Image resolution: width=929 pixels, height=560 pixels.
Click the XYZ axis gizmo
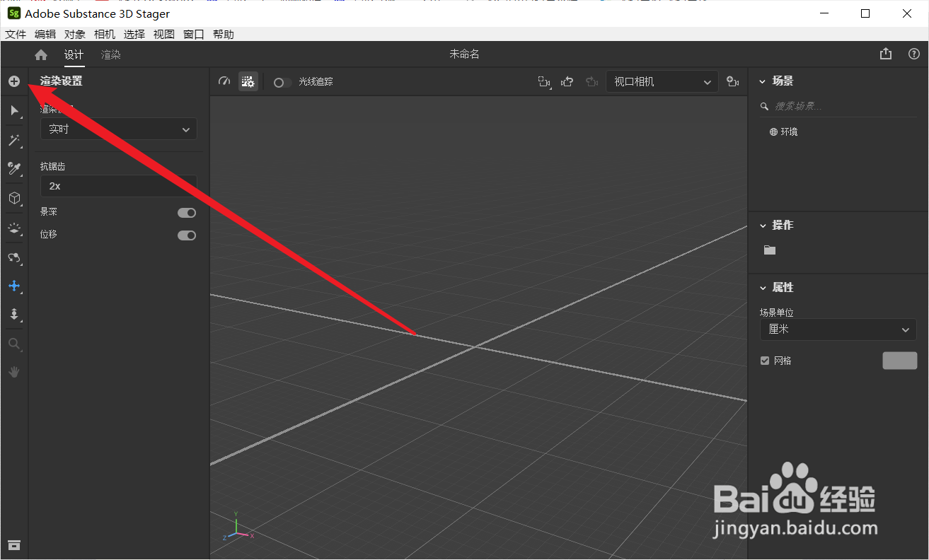point(237,527)
